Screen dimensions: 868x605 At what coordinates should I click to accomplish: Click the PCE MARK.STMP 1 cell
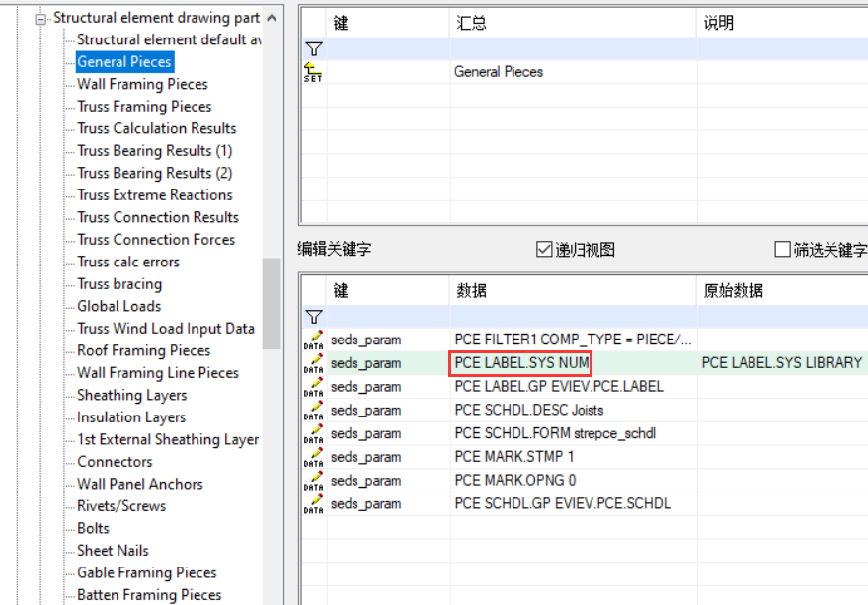(573, 457)
